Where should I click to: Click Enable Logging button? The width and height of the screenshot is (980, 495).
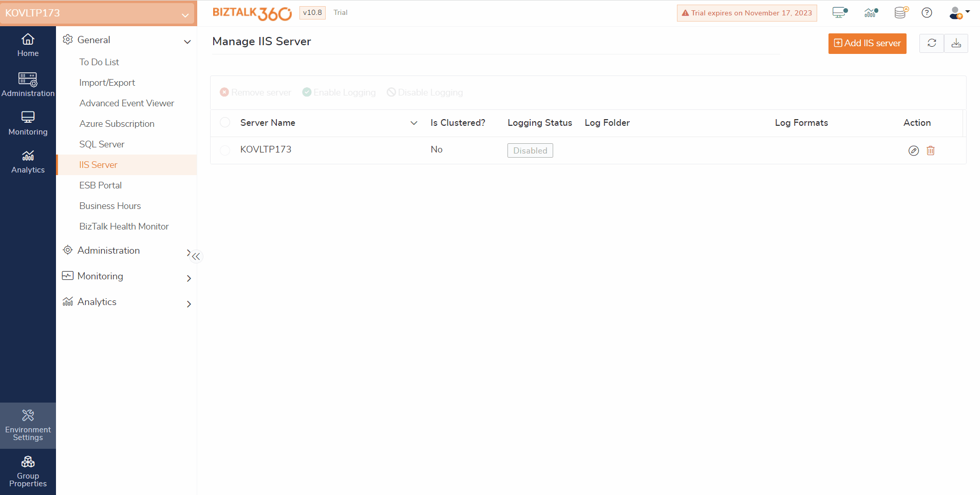[x=339, y=92]
